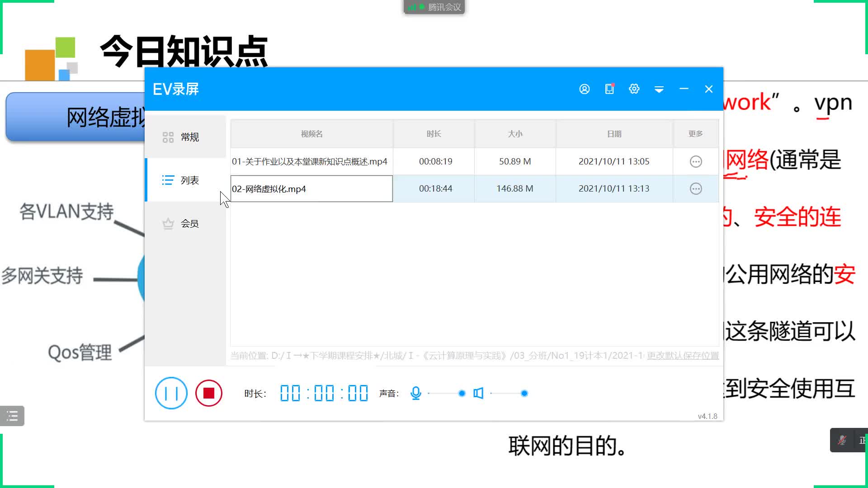Switch to the 列表 tab
This screenshot has height=488, width=868.
click(x=186, y=180)
